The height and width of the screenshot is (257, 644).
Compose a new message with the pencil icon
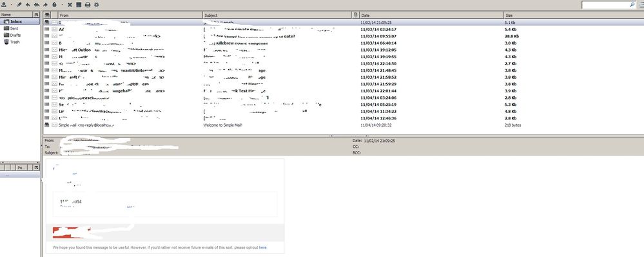[x=19, y=5]
